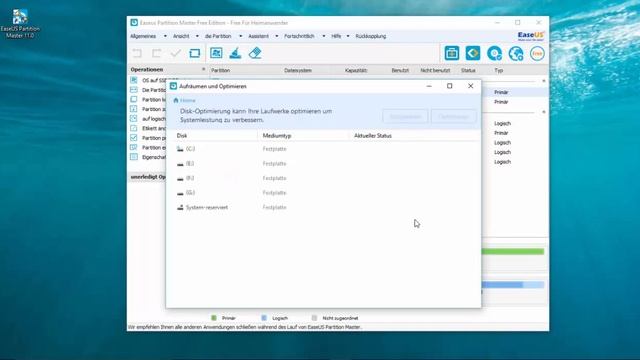Image resolution: width=640 pixels, height=360 pixels.
Task: Open the Ansicht menu
Action: 181,36
